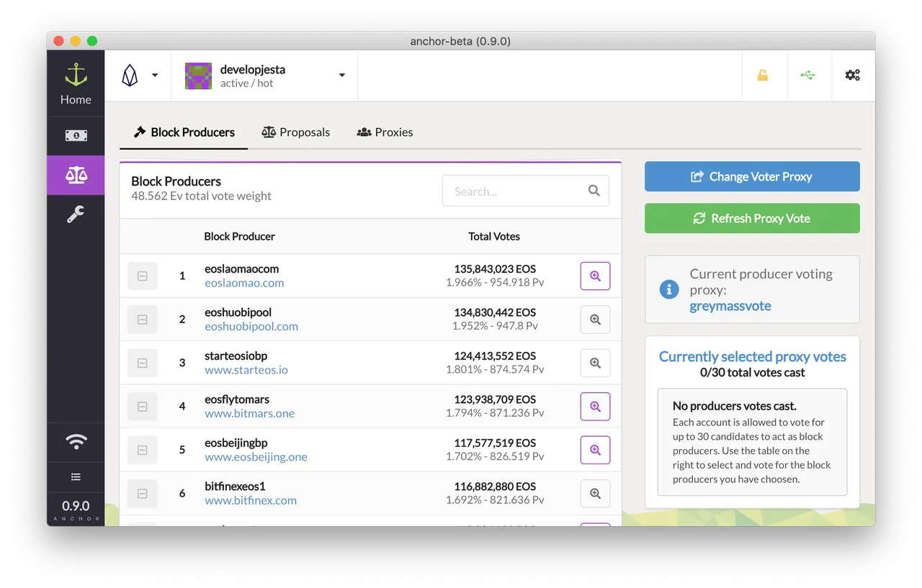Viewport: 922px width, 588px height.
Task: Click the info icon beside voting proxy
Action: point(669,289)
